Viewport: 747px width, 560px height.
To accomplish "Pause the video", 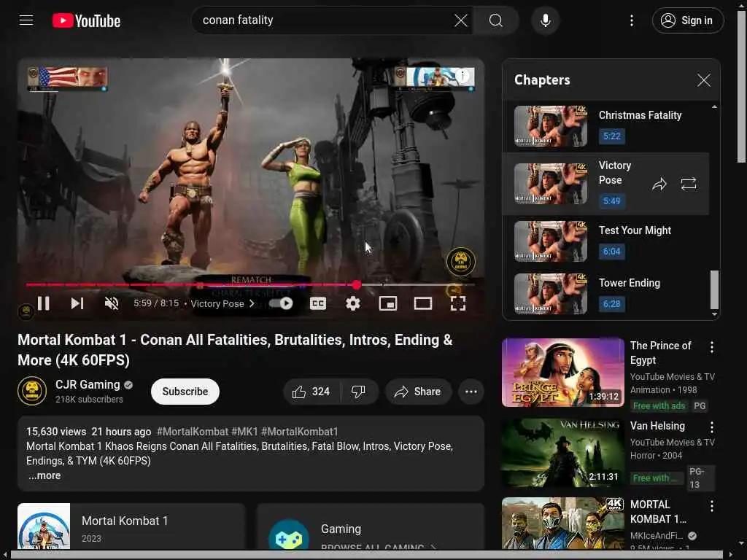I will coord(43,303).
